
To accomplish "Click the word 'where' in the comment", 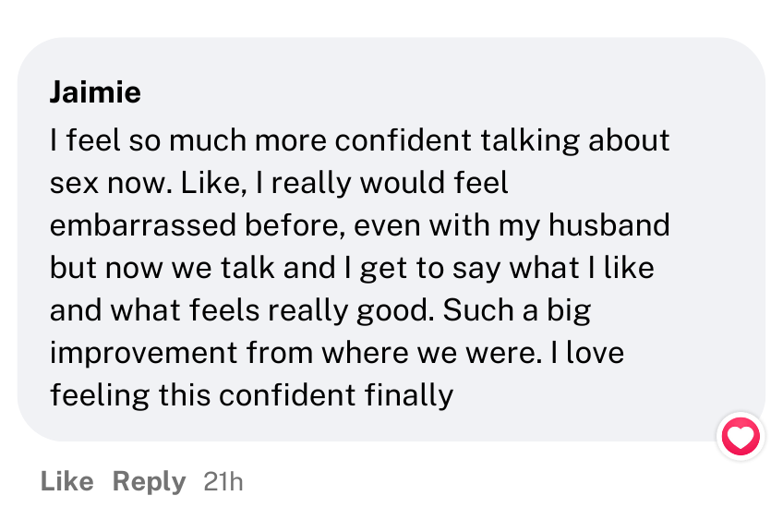I will click(x=365, y=353).
